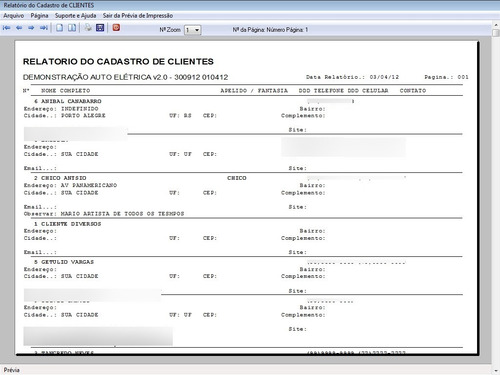The width and height of the screenshot is (500, 375).
Task: Click the address INDEFINIDO
Action: [x=79, y=109]
